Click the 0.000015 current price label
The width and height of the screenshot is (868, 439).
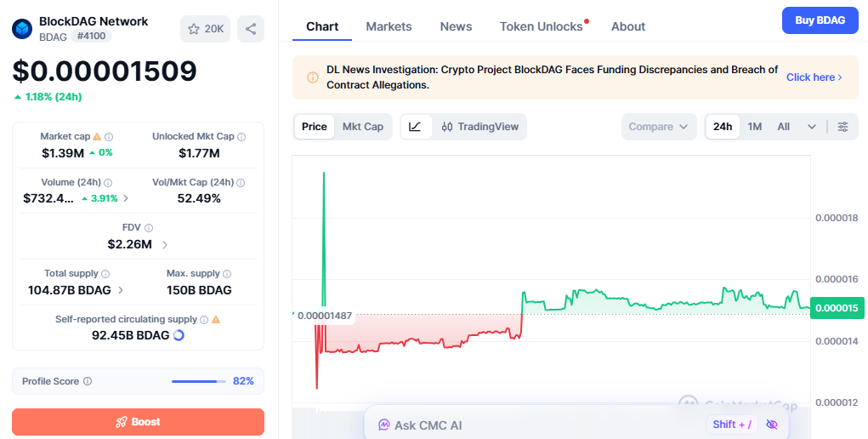pyautogui.click(x=837, y=308)
